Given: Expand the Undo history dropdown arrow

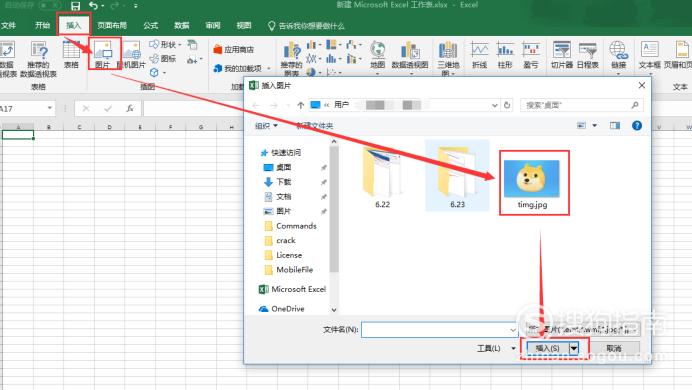Looking at the screenshot, I should click(x=103, y=6).
